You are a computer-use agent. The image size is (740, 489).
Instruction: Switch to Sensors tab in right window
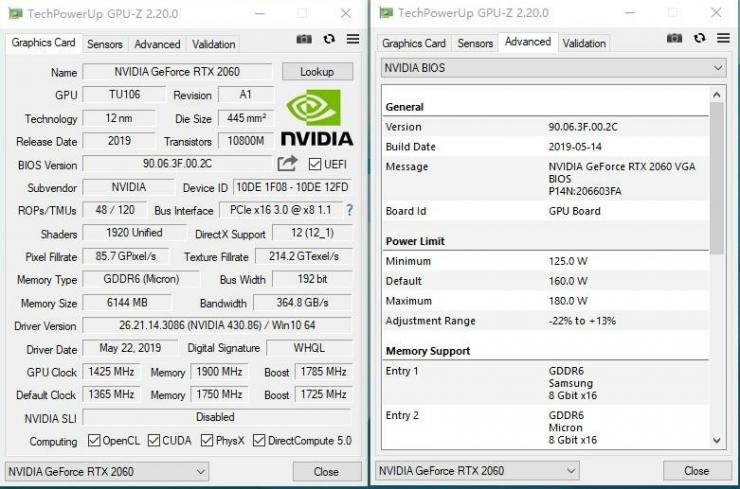pyautogui.click(x=475, y=43)
